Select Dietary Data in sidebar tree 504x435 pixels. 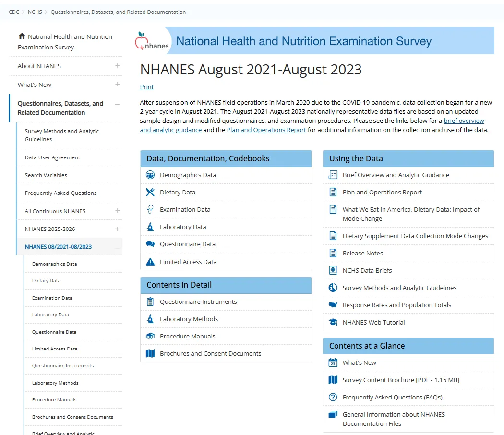[46, 281]
